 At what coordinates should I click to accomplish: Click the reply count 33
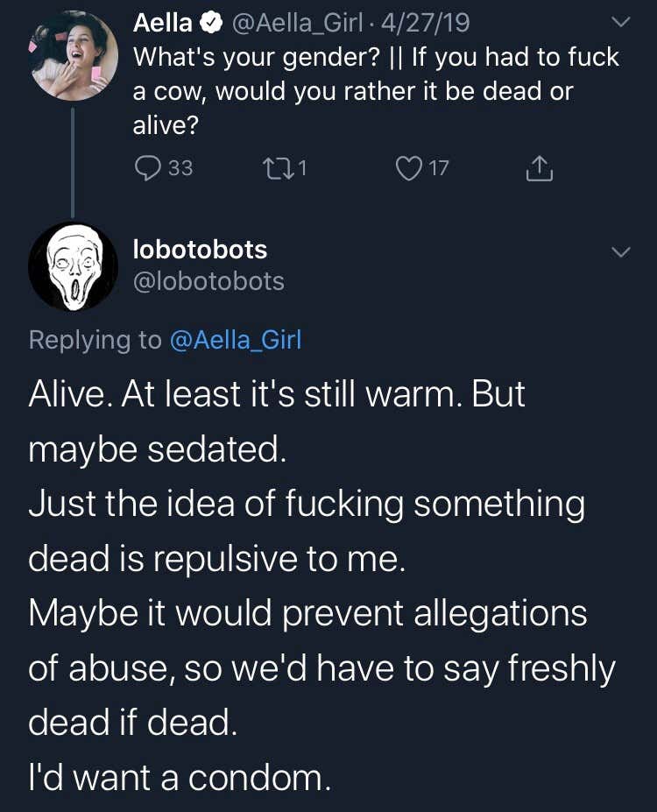coord(180,167)
